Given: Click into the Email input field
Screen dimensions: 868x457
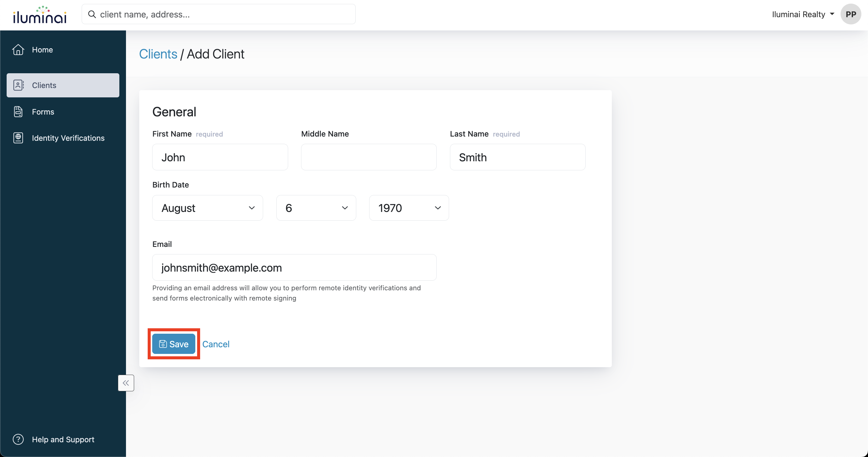Looking at the screenshot, I should coord(294,267).
